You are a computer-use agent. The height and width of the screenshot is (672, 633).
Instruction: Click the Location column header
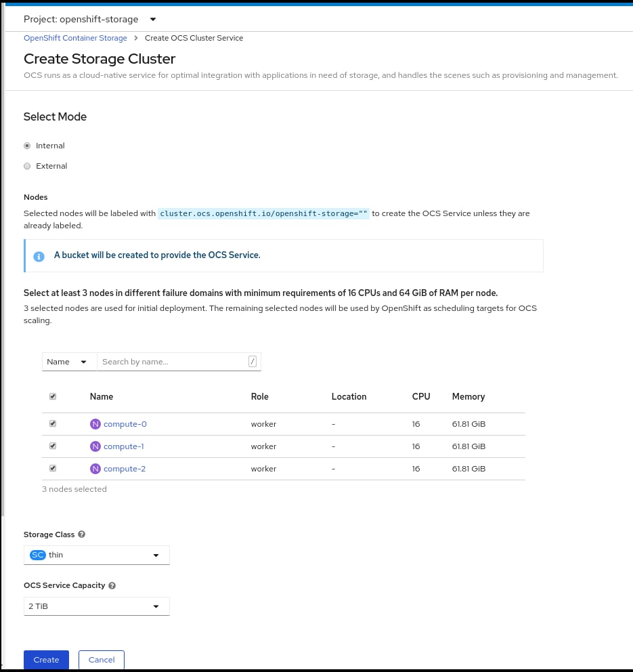[x=349, y=396]
